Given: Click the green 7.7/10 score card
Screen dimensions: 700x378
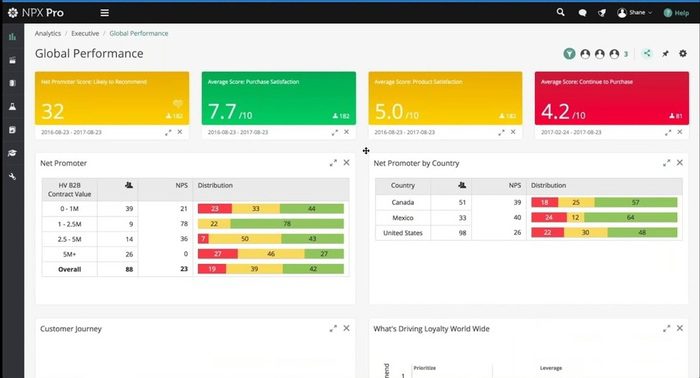Looking at the screenshot, I should pos(279,98).
